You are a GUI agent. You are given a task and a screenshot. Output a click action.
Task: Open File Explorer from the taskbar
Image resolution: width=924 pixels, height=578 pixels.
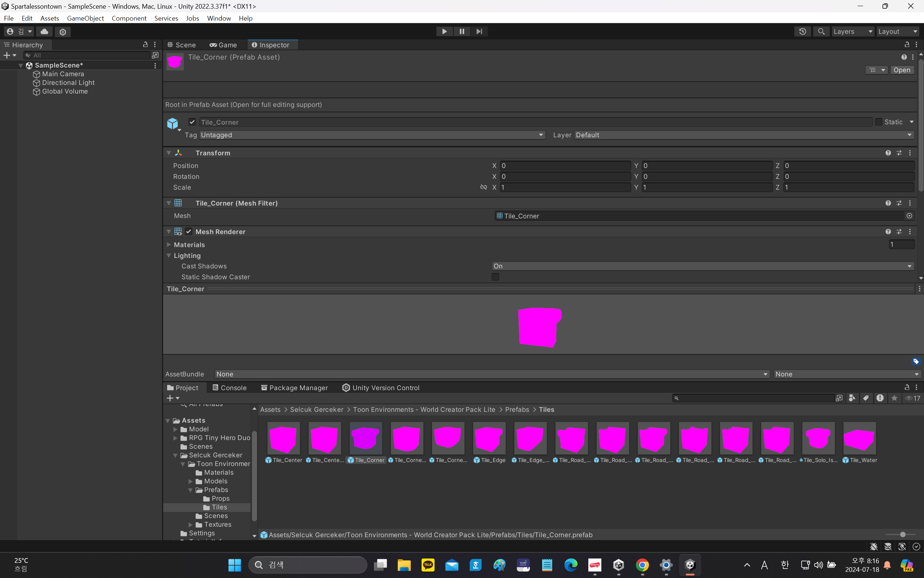pyautogui.click(x=404, y=565)
